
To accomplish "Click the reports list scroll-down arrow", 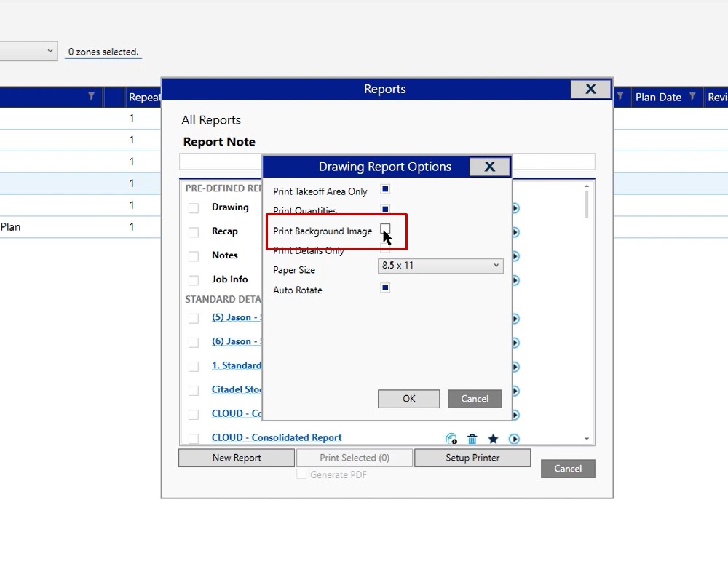I will coord(587,440).
